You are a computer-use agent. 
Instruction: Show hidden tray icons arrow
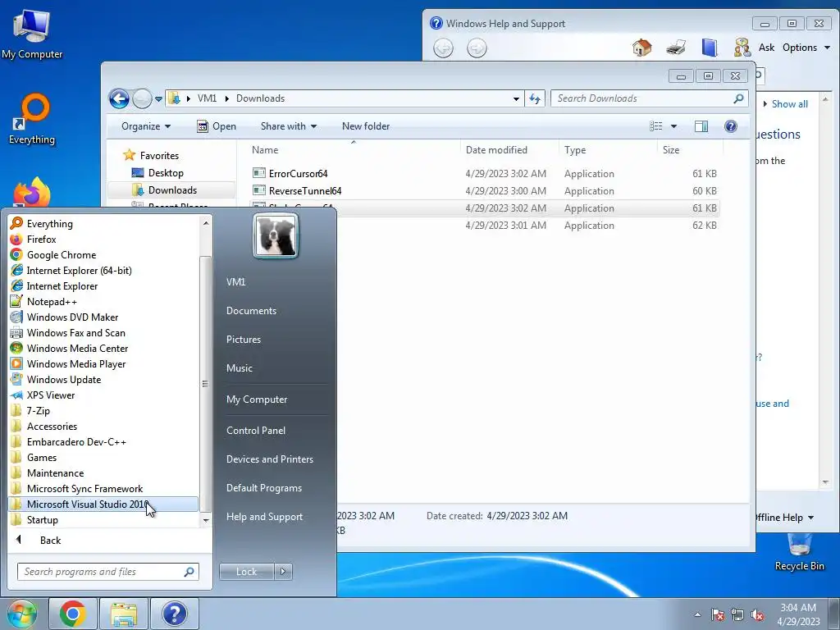pyautogui.click(x=697, y=614)
